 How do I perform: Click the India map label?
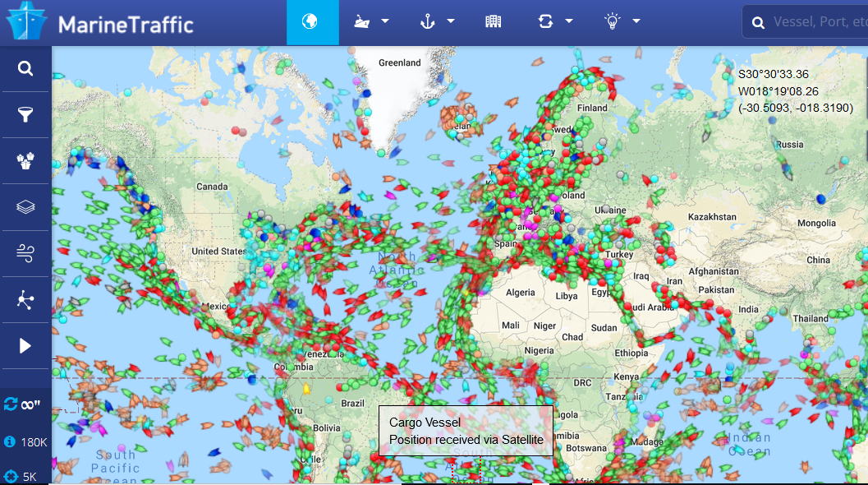tap(748, 309)
